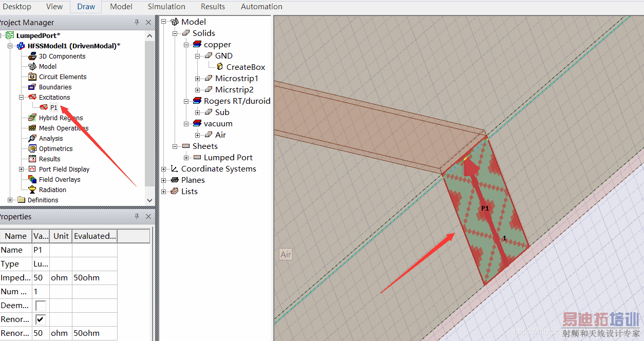Collapse the Excitations tree node

(22, 97)
